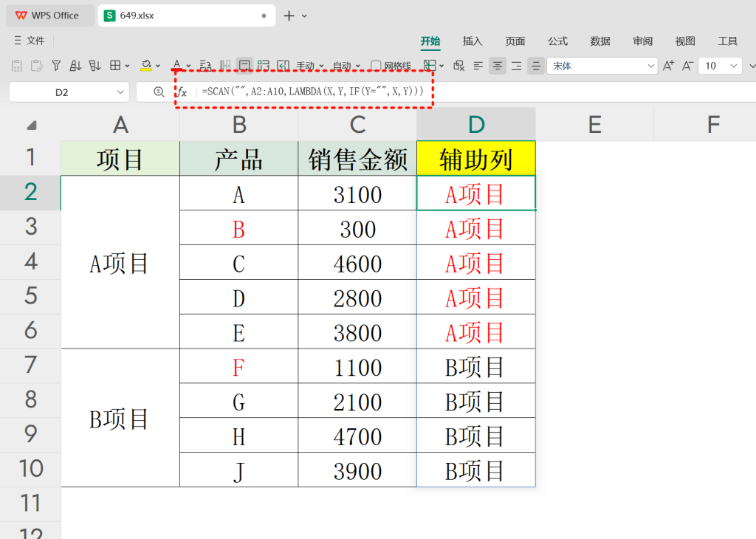Click the sales amount 3900 cell

point(358,470)
